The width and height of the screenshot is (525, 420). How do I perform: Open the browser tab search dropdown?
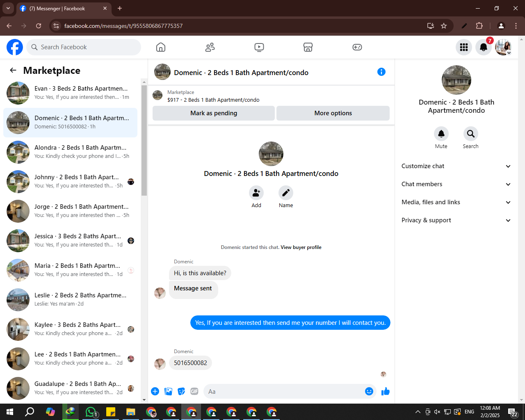point(8,8)
